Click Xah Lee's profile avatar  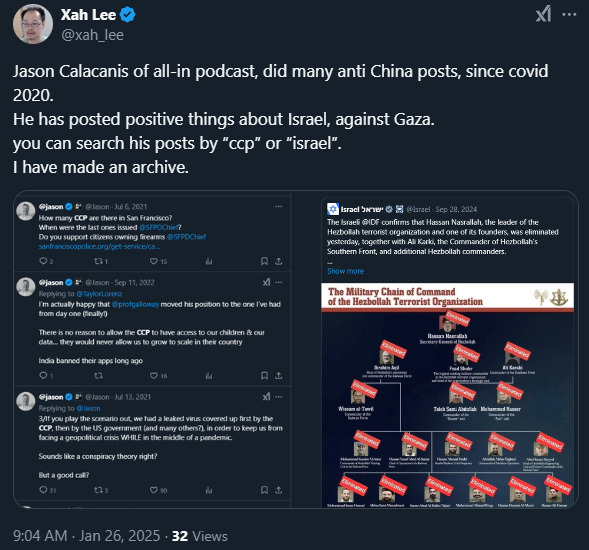(33, 24)
